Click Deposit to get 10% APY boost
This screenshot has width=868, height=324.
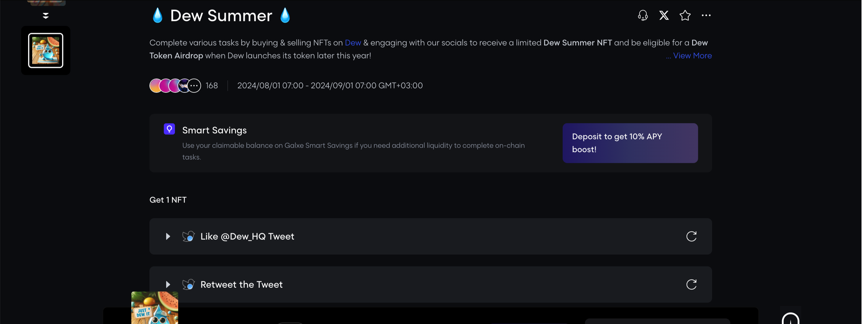point(630,143)
